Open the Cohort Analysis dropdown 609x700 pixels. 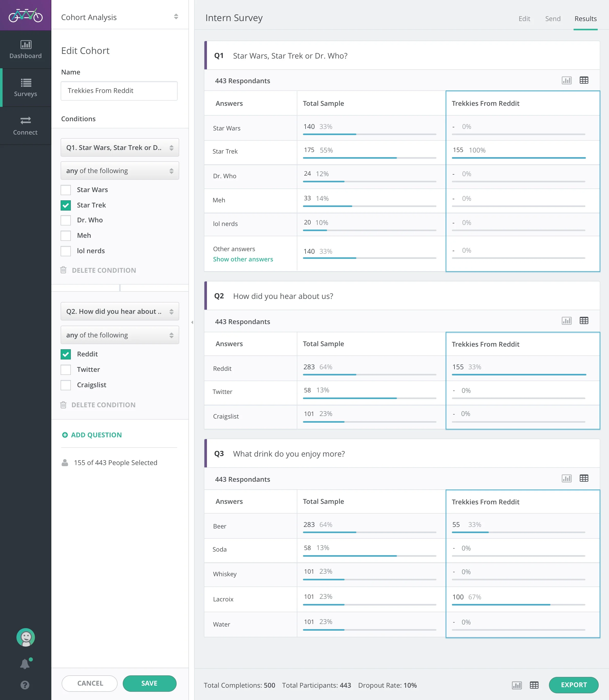[120, 17]
